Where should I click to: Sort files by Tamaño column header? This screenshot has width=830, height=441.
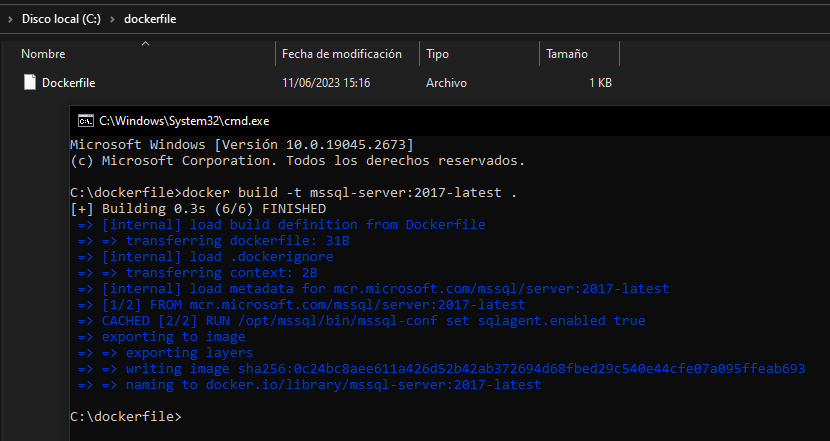pyautogui.click(x=566, y=54)
